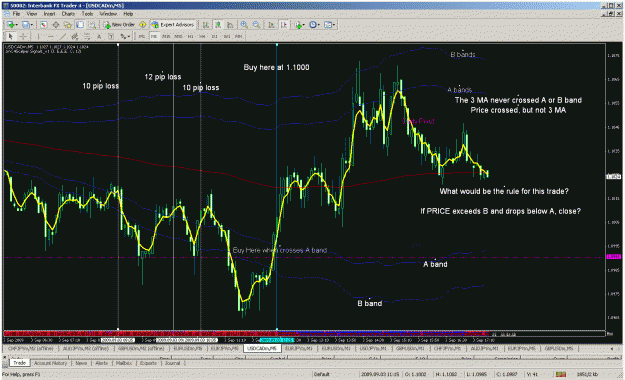Switch to M15 timeframe
Image resolution: width=625 pixels, height=380 pixels.
[x=166, y=36]
